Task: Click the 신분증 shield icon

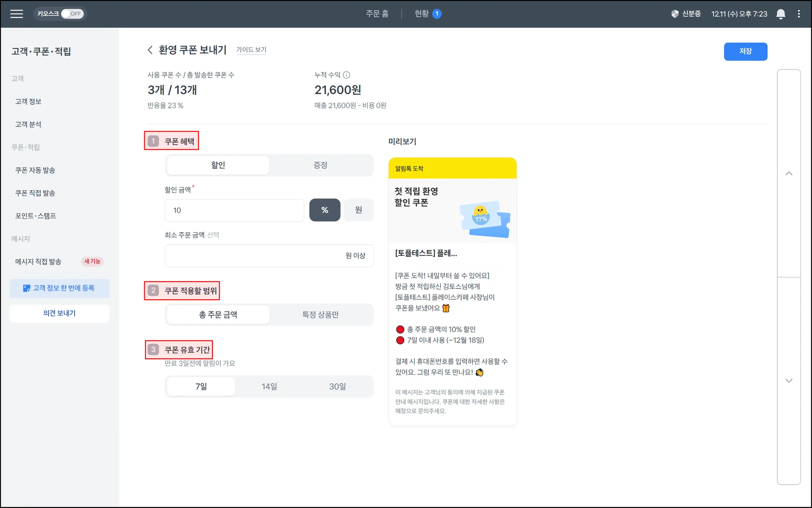Action: 675,14
